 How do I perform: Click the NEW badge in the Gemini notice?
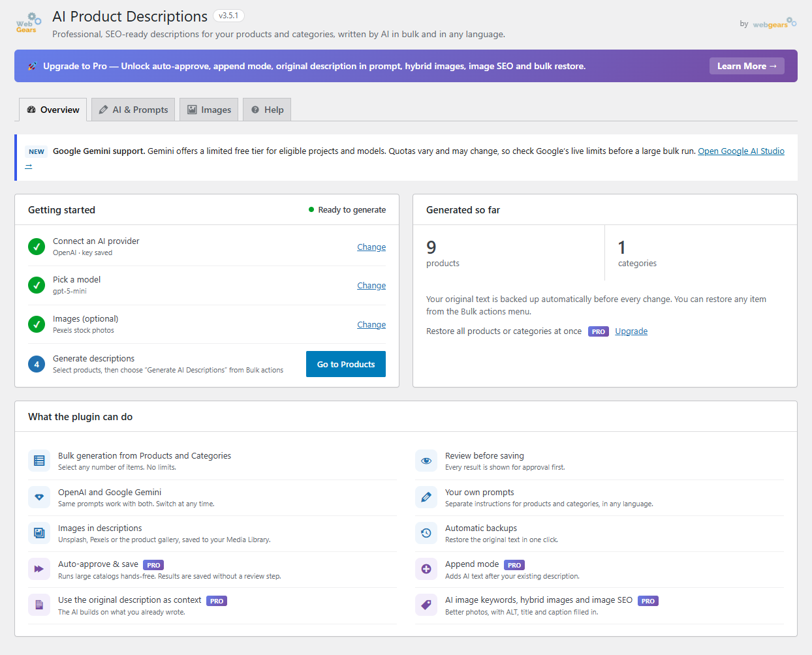coord(37,151)
